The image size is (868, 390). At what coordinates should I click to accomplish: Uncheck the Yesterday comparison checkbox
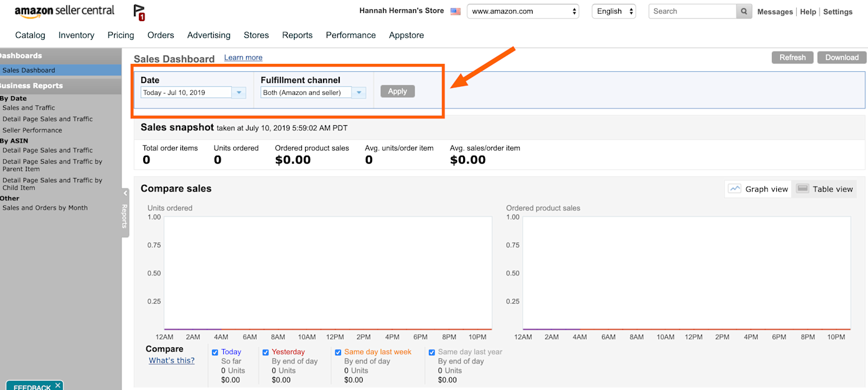point(265,352)
